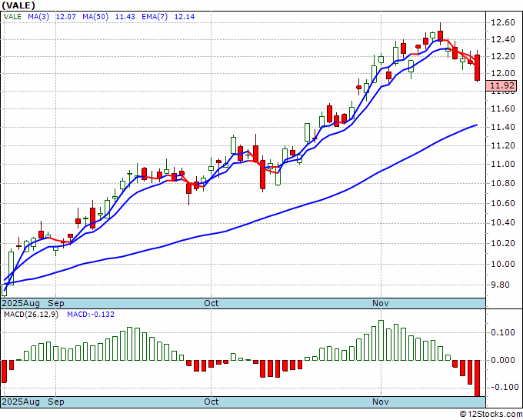Click the EMA(7) value 12.14

[x=185, y=17]
